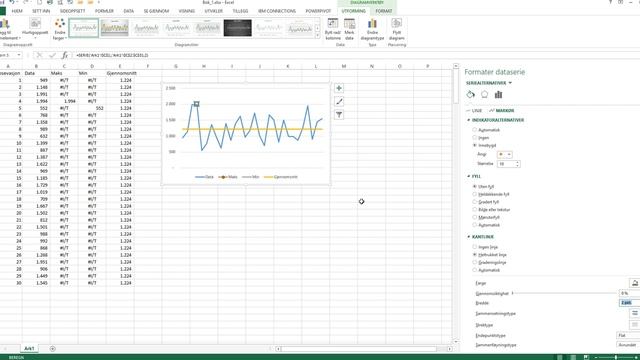Viewport: 640px width, 360px height.
Task: Open Merk data dialog
Action: pyautogui.click(x=349, y=29)
